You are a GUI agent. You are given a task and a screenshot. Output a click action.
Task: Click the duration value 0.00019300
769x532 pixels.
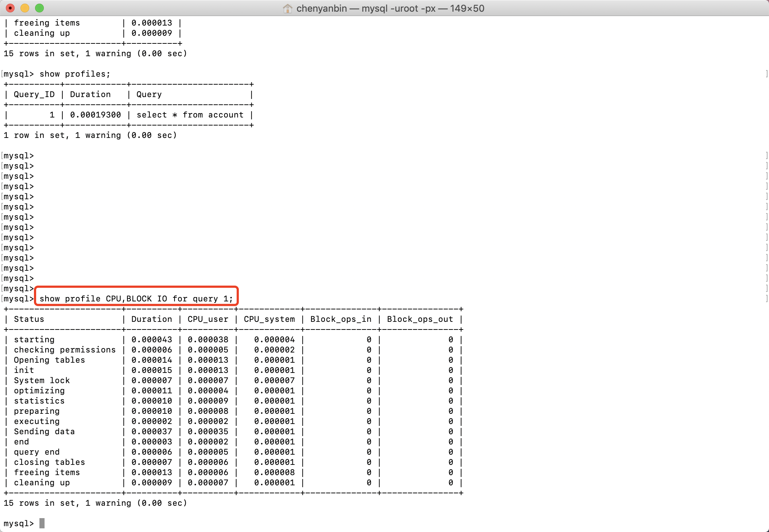(x=95, y=115)
